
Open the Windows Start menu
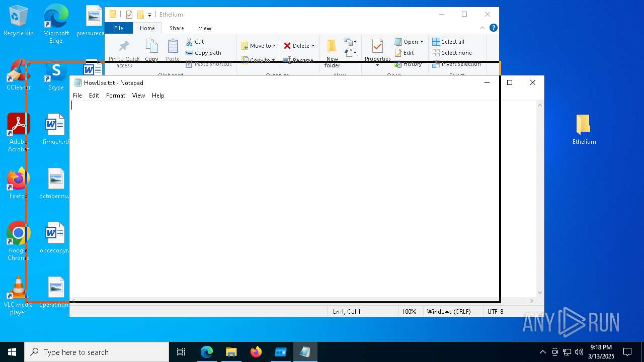(12, 352)
